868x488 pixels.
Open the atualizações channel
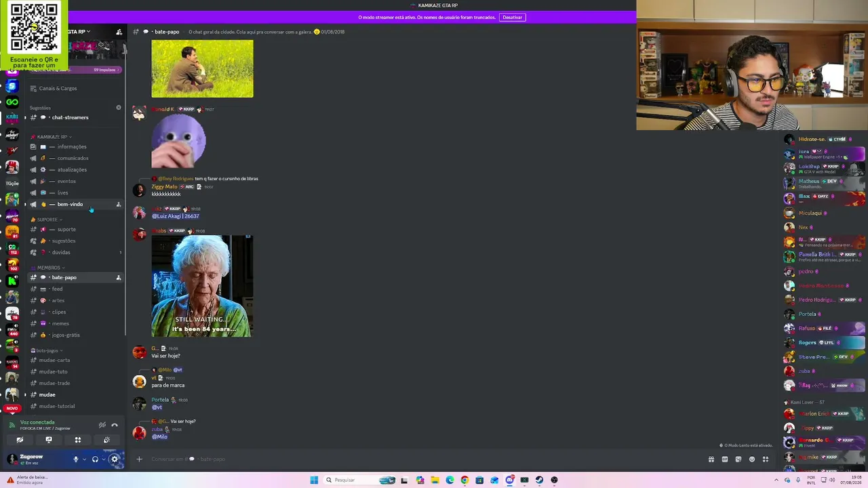75,169
